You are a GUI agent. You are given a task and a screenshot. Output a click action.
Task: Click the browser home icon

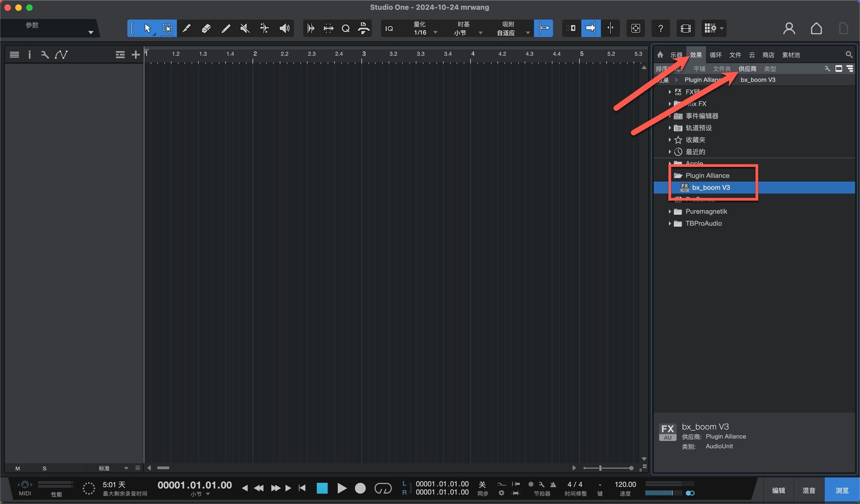pyautogui.click(x=660, y=55)
